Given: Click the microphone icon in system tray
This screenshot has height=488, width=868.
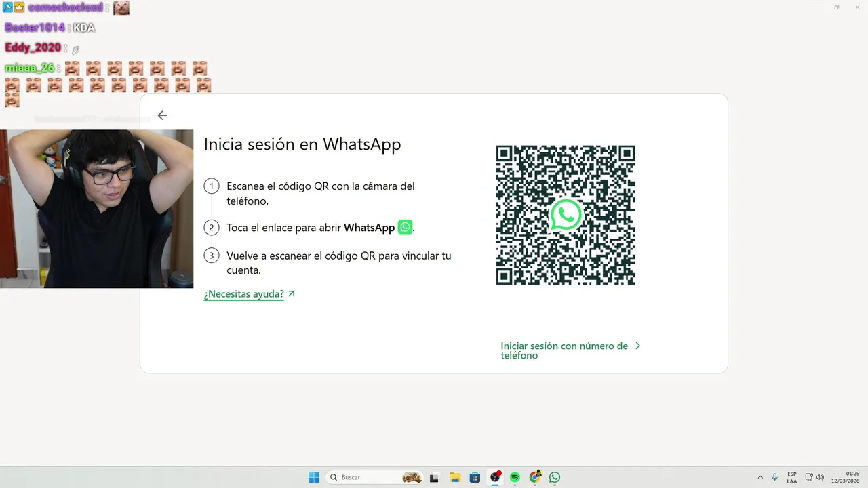Looking at the screenshot, I should [775, 477].
